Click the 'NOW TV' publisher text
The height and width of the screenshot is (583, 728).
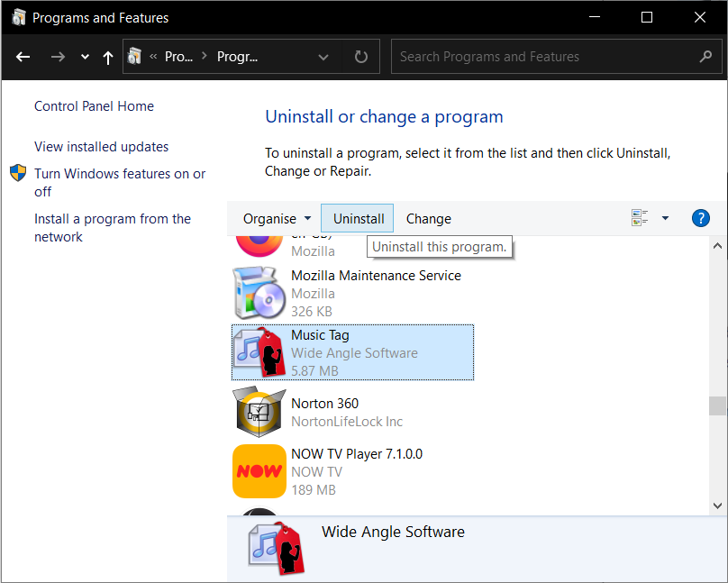pyautogui.click(x=316, y=471)
